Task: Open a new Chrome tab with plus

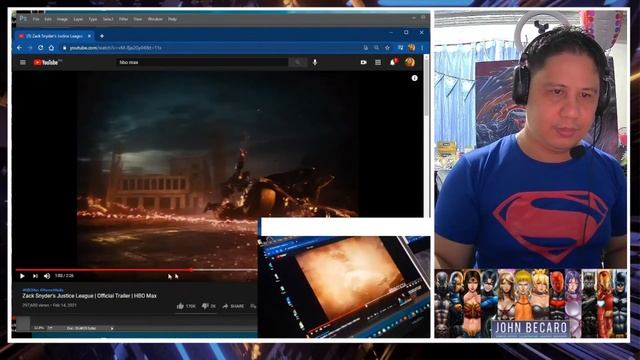Action: [x=102, y=36]
